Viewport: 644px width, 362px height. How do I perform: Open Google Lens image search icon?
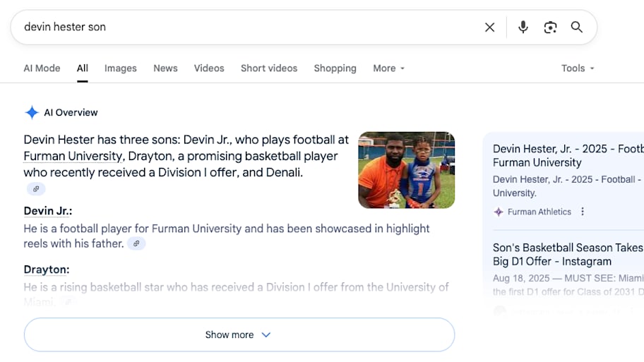coord(550,28)
